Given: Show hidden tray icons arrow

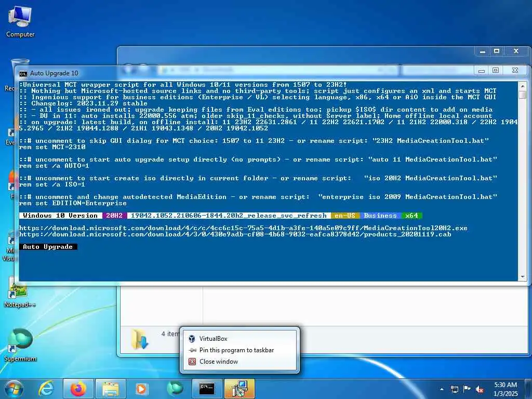Looking at the screenshot, I should [442, 389].
